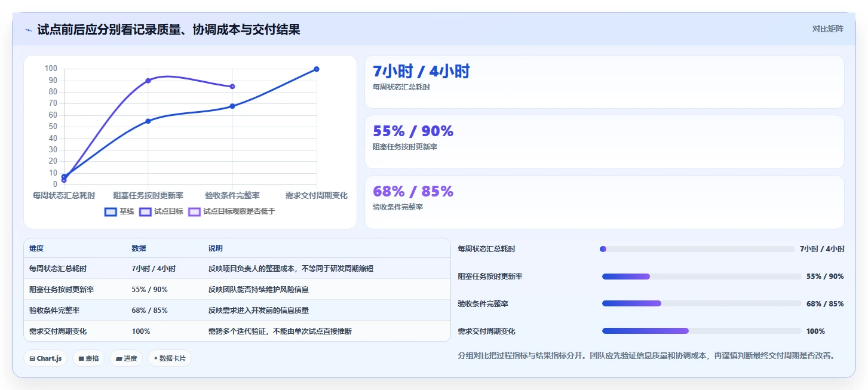Click chart axis label 每周状态汇总耗时

point(64,195)
